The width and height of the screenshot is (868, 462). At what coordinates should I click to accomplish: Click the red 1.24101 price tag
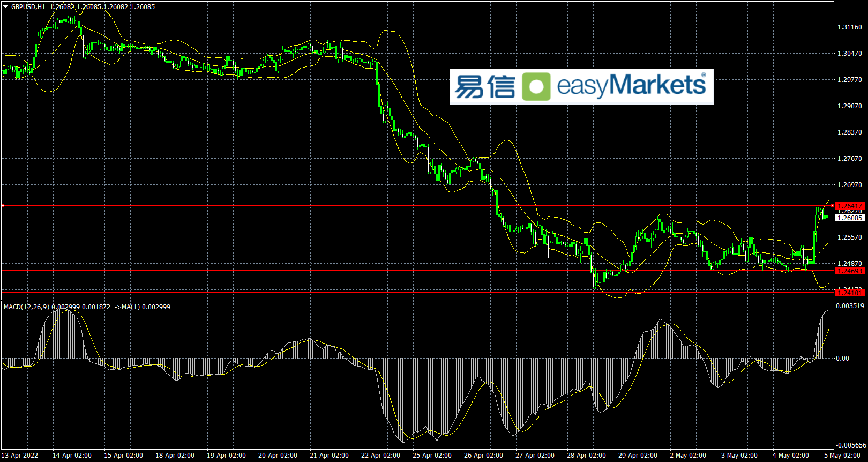[850, 293]
